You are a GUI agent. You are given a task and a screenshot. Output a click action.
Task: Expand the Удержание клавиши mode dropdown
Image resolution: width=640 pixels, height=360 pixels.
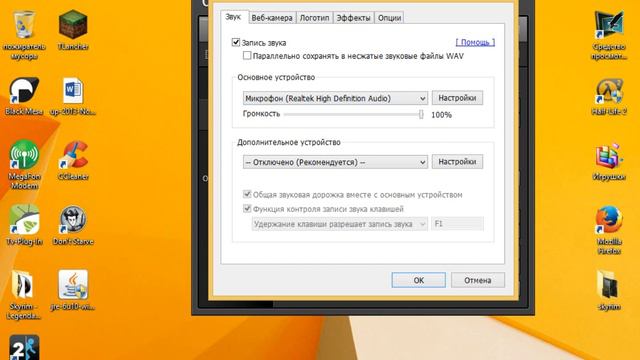coord(340,224)
